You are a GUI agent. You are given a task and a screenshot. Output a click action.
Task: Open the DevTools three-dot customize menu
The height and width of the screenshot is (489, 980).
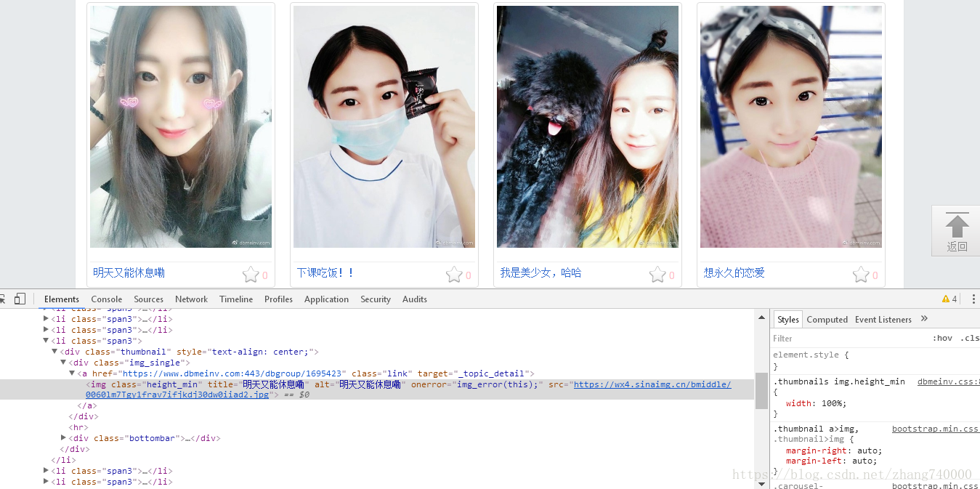click(973, 299)
